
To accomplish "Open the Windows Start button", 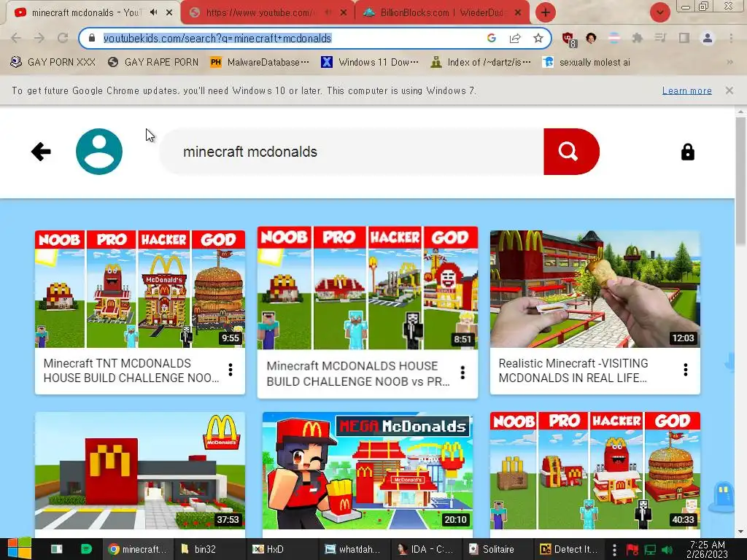I will (19, 549).
